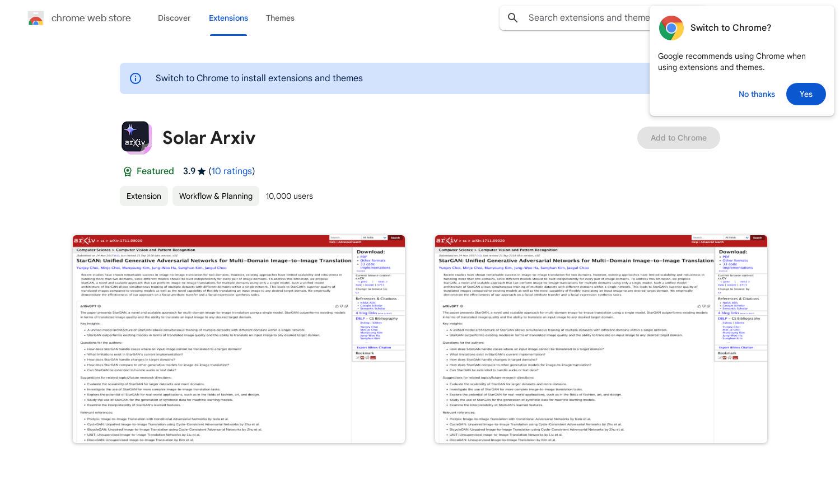Screen dimensions: 840x504
Task: Click the Featured badge icon
Action: click(127, 171)
